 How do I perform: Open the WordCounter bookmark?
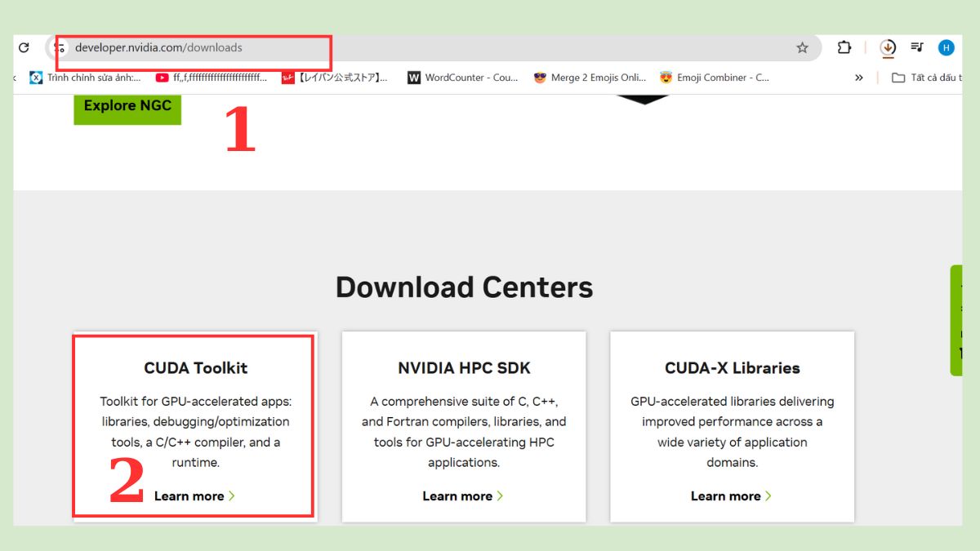463,78
